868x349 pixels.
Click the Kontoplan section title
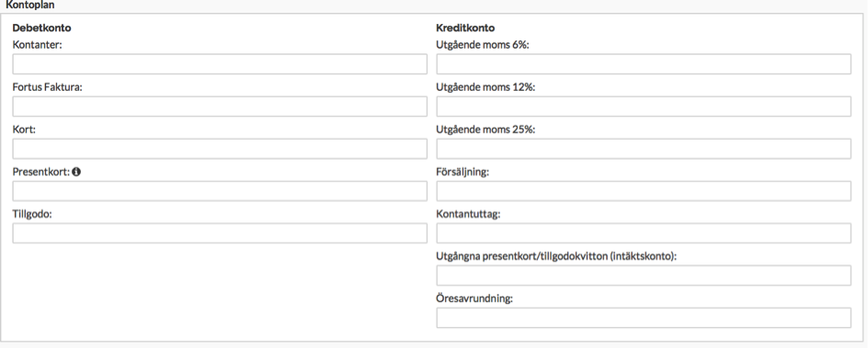tap(30, 5)
